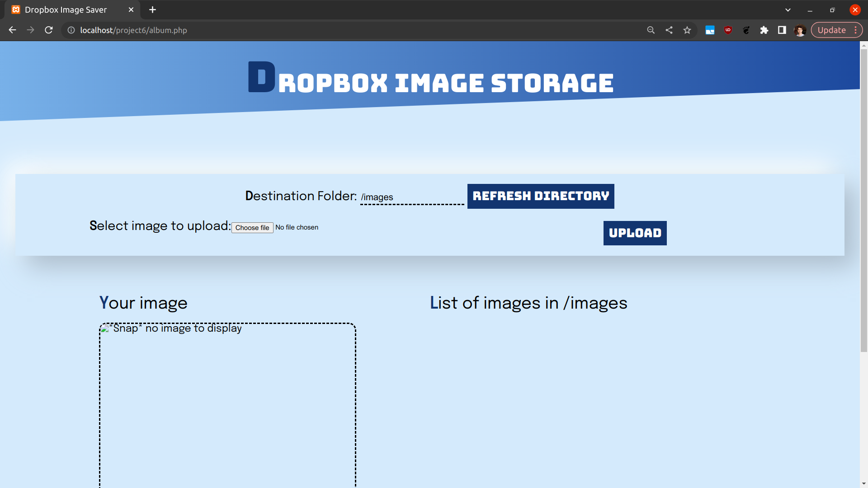
Task: Bookmark this page with the star icon
Action: pos(687,30)
